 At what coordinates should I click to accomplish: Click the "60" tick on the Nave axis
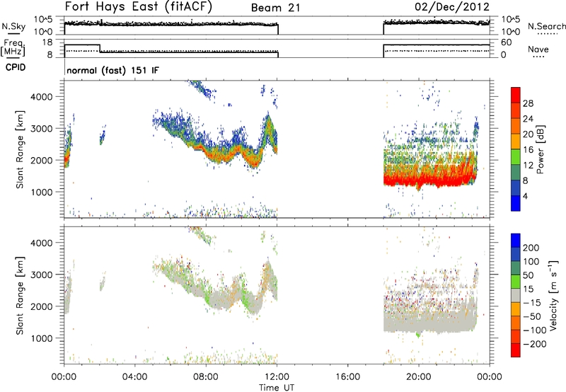(x=506, y=42)
